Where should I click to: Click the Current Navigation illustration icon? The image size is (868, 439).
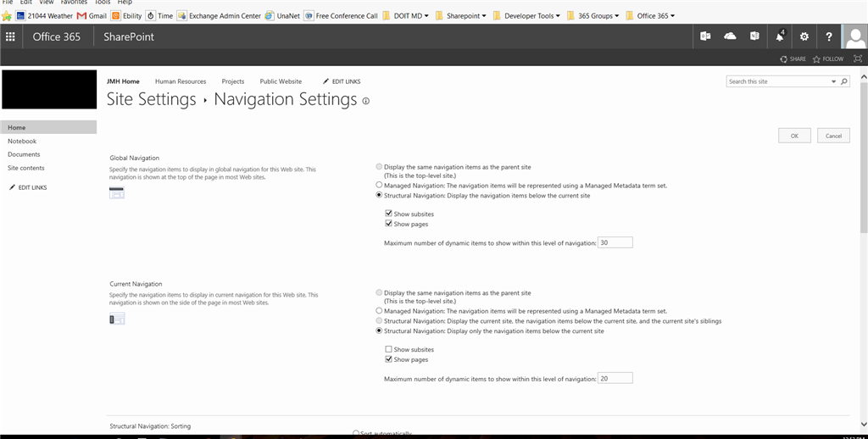coord(117,319)
